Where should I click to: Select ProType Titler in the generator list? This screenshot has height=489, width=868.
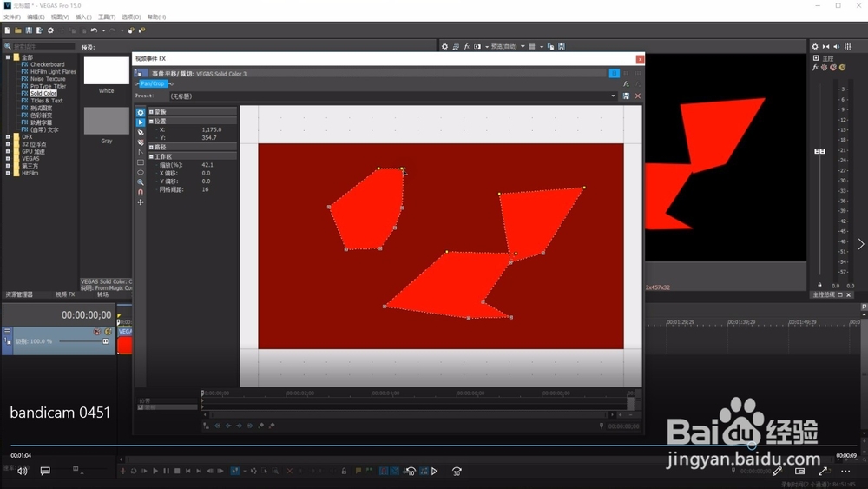[48, 86]
